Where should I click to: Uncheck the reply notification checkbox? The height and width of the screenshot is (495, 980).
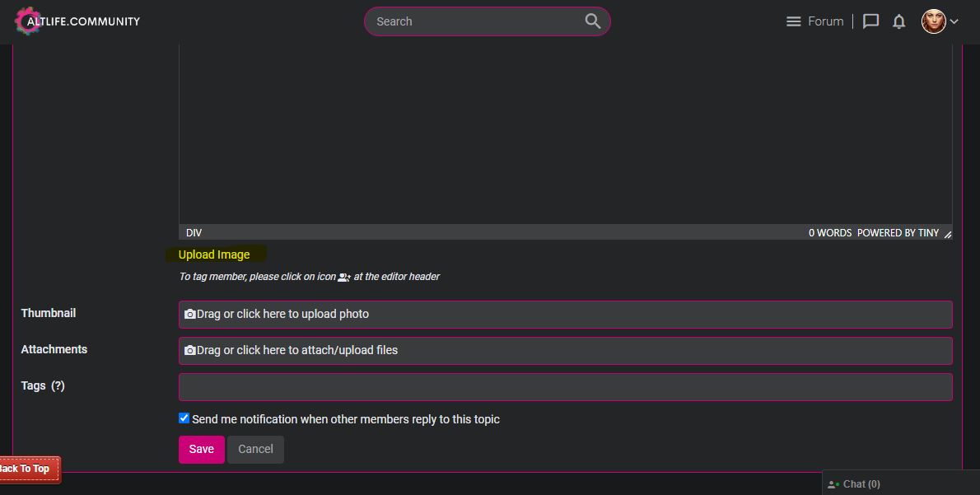[x=184, y=418]
